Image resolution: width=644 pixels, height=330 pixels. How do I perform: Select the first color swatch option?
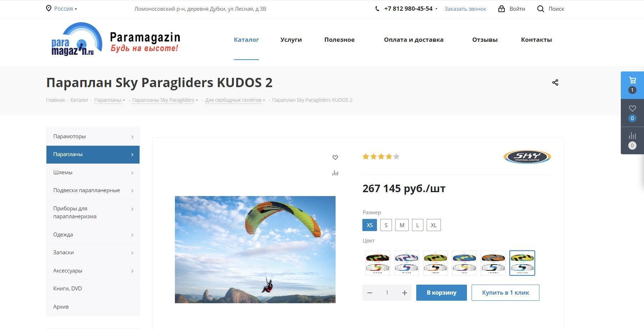(378, 263)
